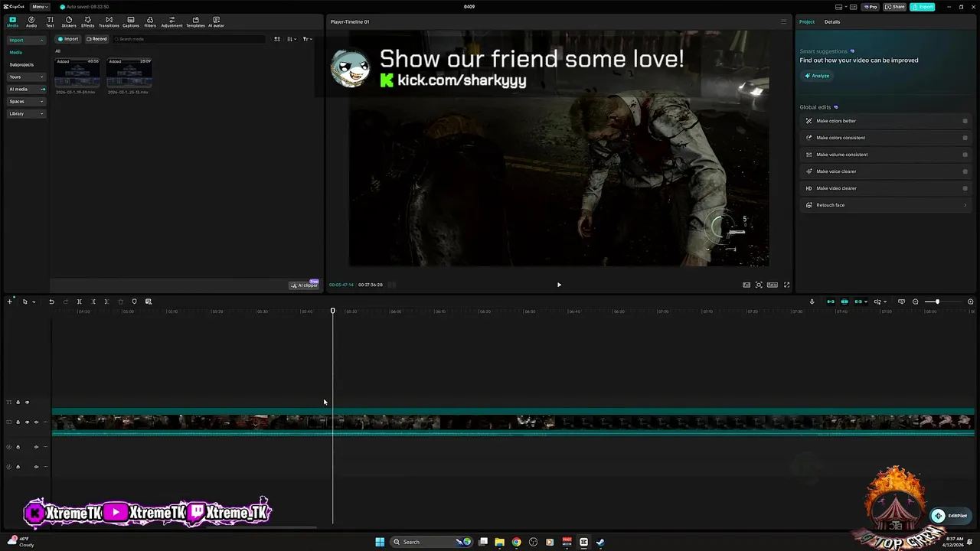
Task: Open the linkage options dropdown arrow
Action: pos(866,302)
